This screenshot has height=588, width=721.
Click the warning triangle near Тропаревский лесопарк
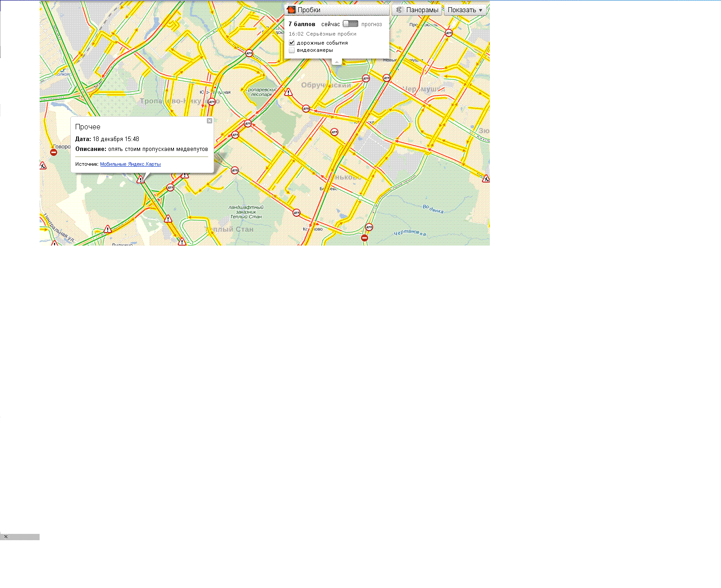click(x=288, y=93)
